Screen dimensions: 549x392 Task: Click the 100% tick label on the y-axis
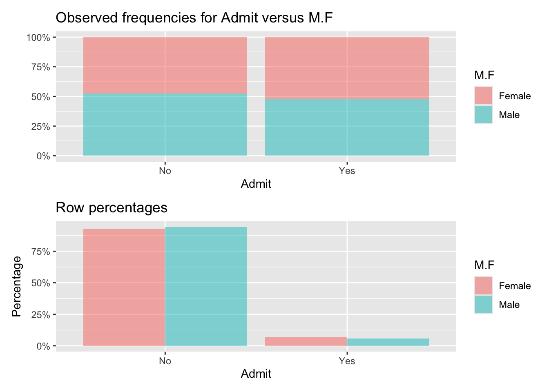pos(38,38)
